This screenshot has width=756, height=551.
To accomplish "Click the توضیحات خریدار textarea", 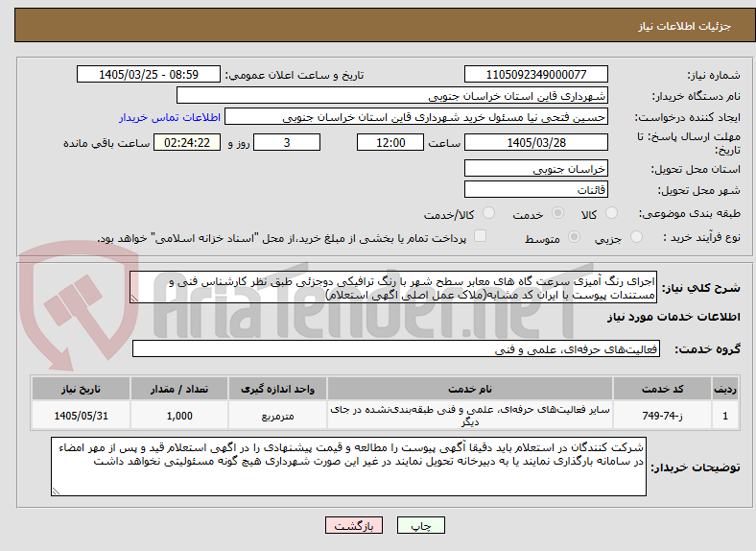I will [x=348, y=467].
